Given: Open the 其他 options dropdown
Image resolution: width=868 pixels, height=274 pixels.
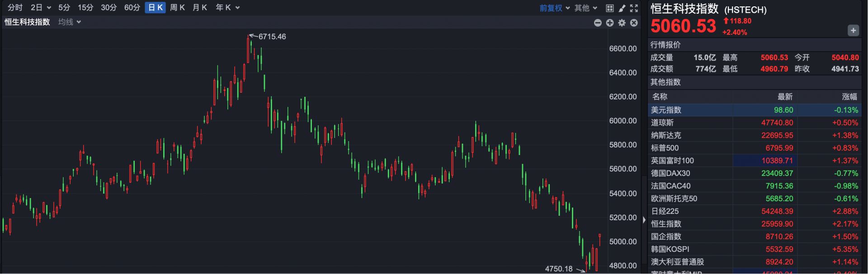Looking at the screenshot, I should 586,8.
